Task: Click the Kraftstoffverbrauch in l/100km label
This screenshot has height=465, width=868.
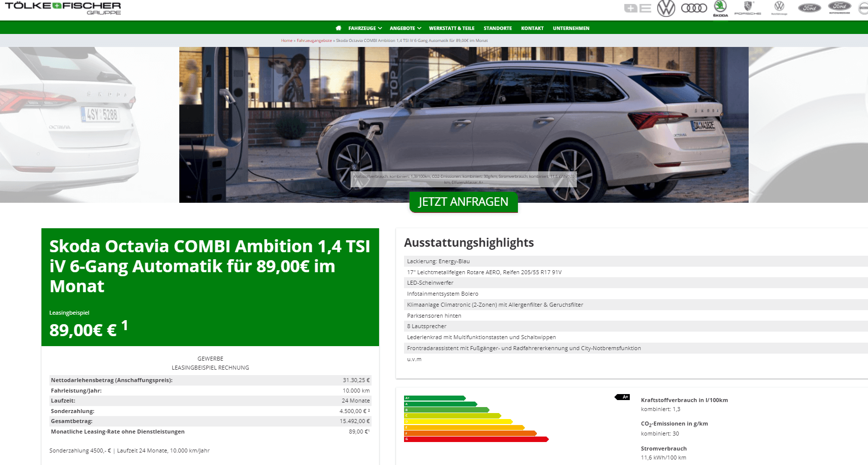Action: (x=684, y=400)
